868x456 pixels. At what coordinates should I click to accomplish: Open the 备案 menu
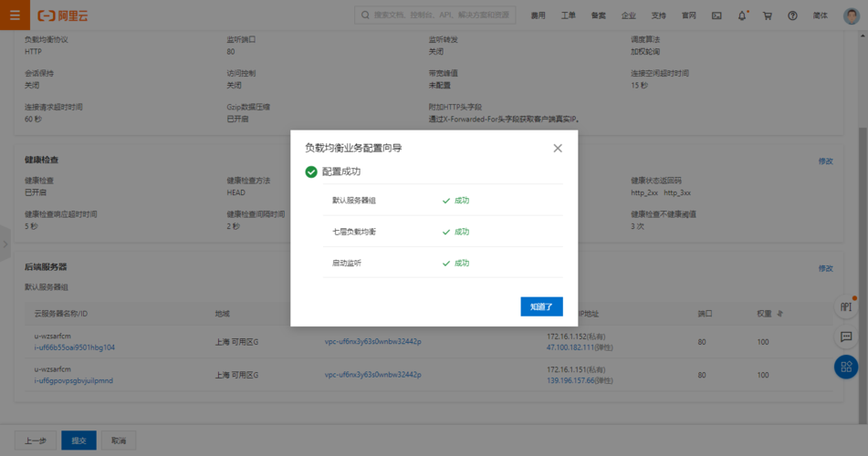pyautogui.click(x=599, y=16)
